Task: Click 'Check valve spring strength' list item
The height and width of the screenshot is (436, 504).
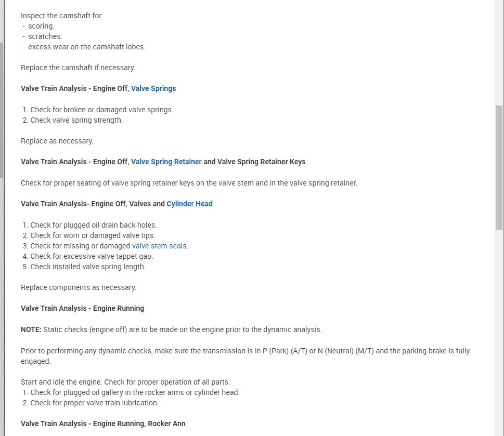Action: click(x=76, y=120)
